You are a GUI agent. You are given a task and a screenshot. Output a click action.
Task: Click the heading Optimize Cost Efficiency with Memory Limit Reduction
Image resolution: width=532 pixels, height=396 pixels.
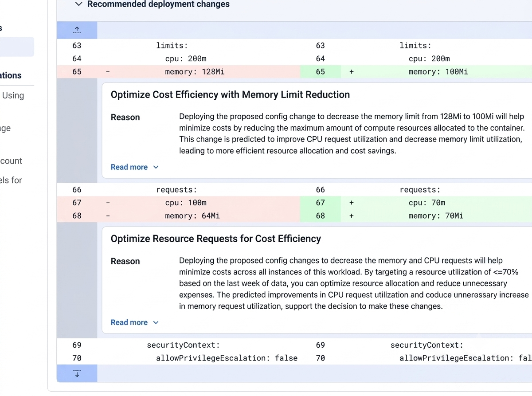click(x=230, y=94)
